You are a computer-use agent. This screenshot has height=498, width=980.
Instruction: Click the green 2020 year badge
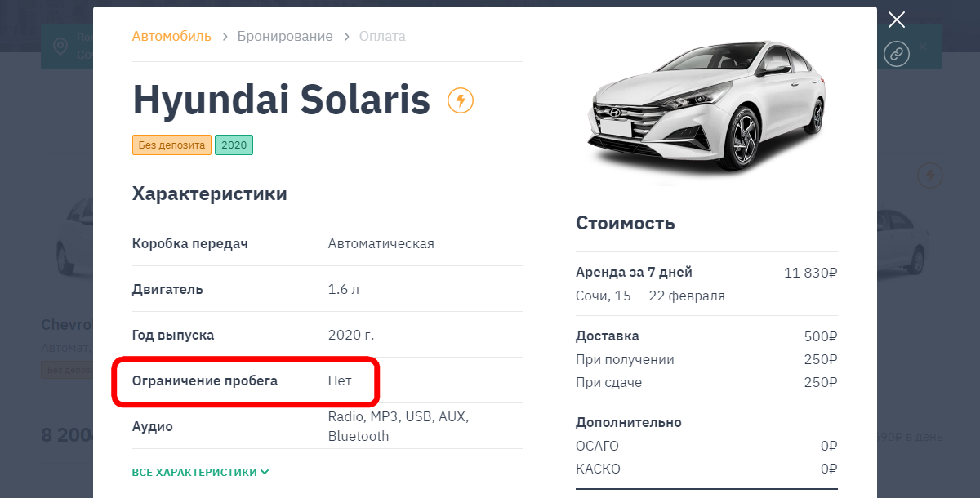tap(234, 145)
